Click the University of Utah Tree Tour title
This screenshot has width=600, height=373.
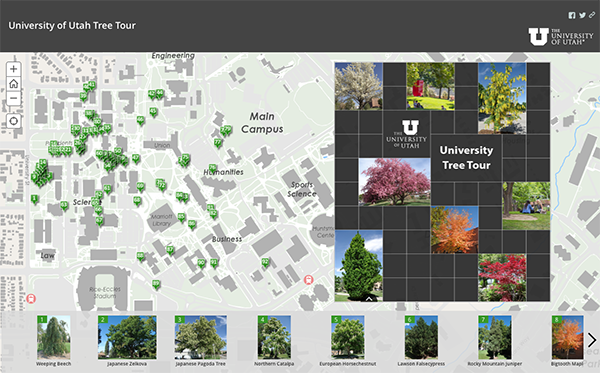[72, 26]
